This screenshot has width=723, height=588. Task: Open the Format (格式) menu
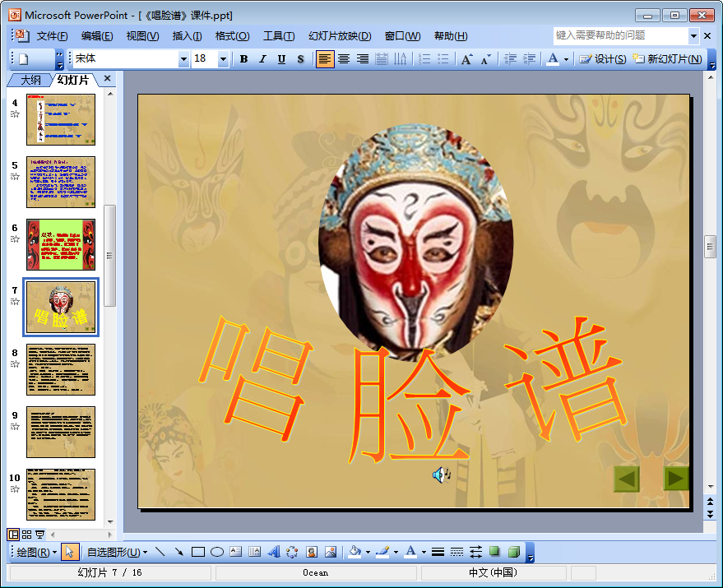coord(233,36)
